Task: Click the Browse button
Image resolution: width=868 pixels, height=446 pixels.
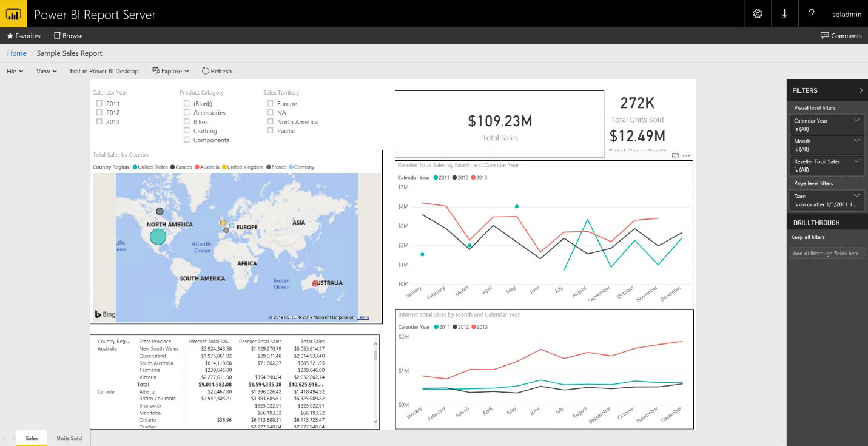Action: [69, 36]
